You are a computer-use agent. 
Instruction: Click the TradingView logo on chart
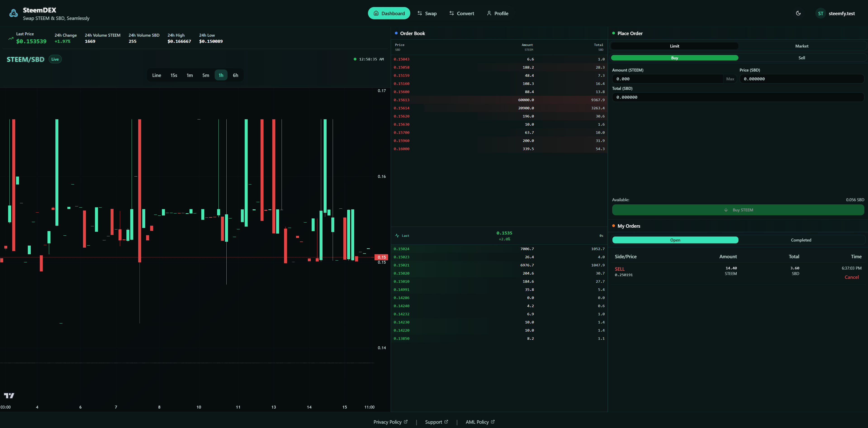click(9, 395)
